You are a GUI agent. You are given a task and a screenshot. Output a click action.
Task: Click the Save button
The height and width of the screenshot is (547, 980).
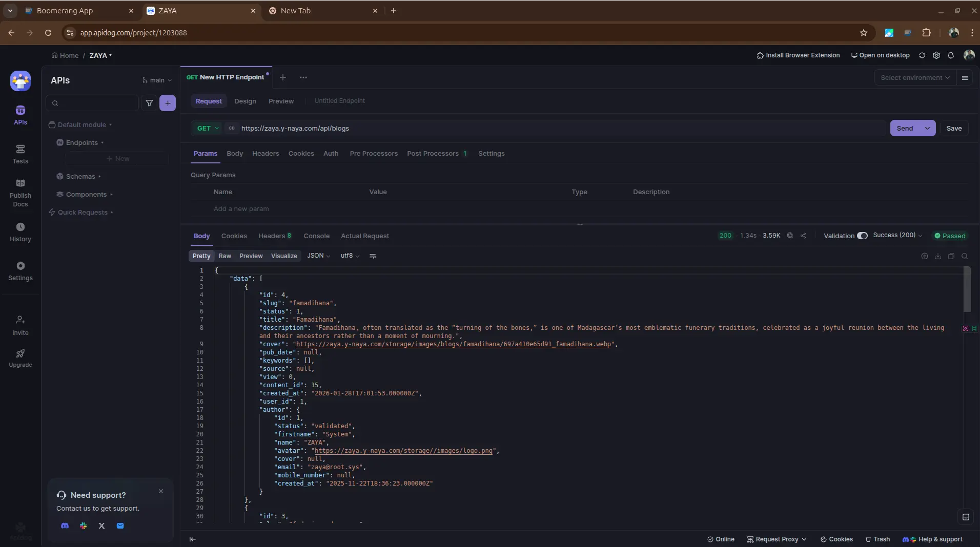[954, 128]
